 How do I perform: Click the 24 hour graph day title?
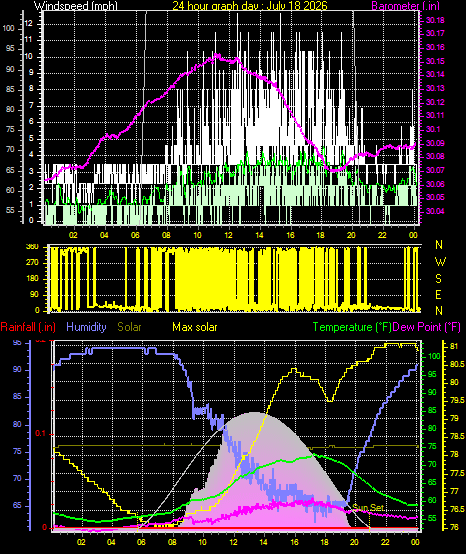(x=250, y=5)
